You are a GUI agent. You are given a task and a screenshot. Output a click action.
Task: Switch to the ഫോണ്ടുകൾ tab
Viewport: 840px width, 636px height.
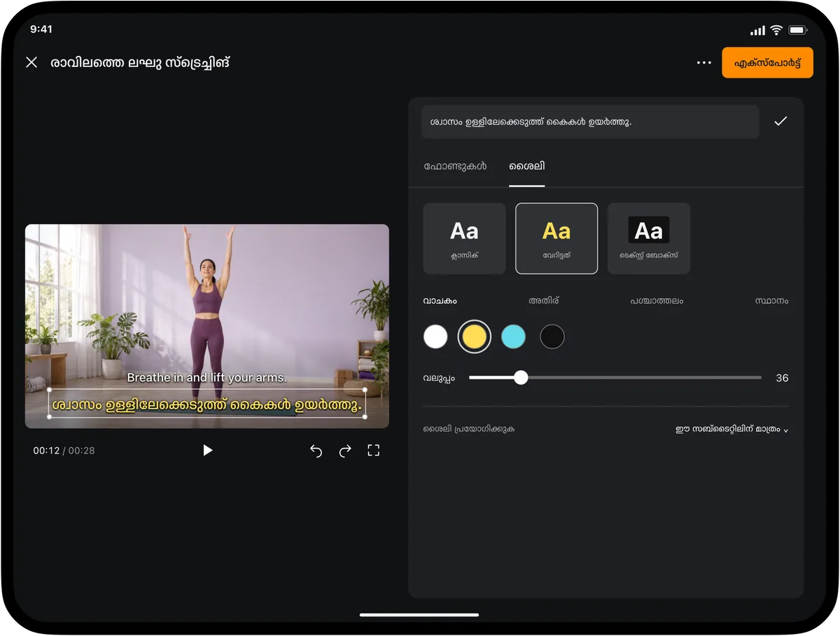pos(455,167)
